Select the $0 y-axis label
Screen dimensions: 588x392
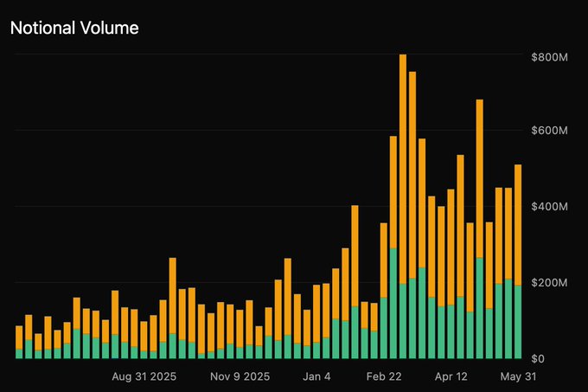(538, 358)
